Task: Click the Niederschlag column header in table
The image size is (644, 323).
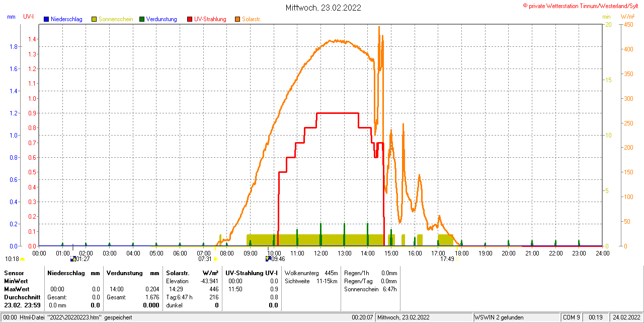Action: 65,273
